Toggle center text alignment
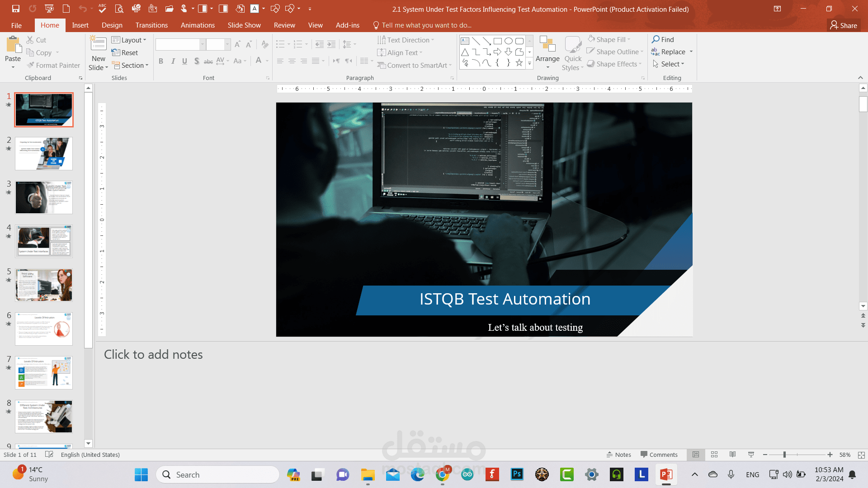 click(292, 61)
